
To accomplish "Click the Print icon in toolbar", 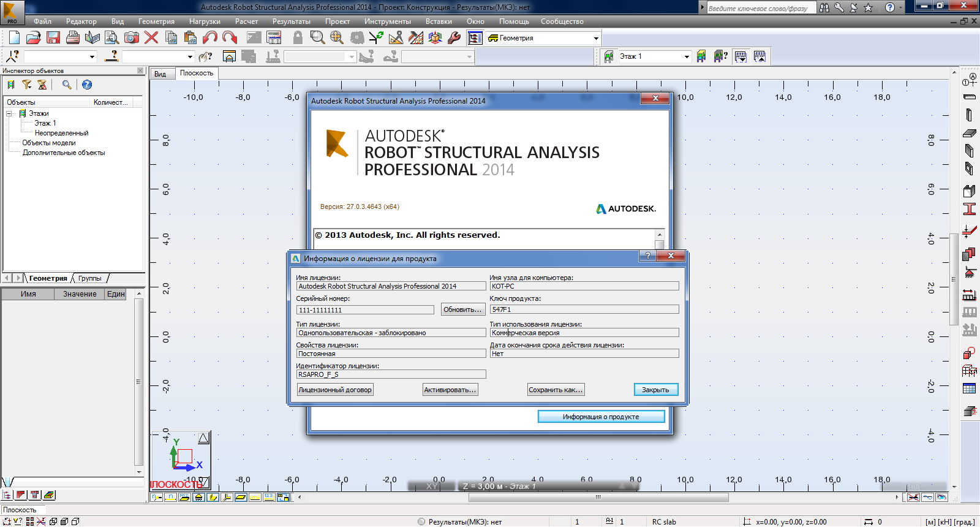I will 73,37.
